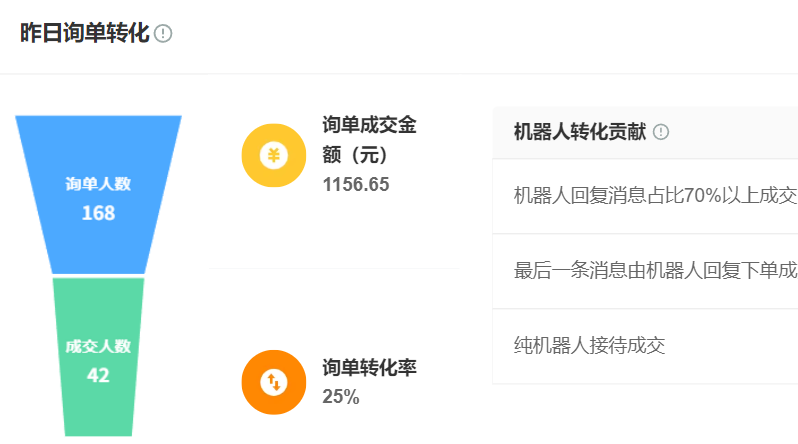Click the 询单成交金额（元）label

[x=369, y=140]
